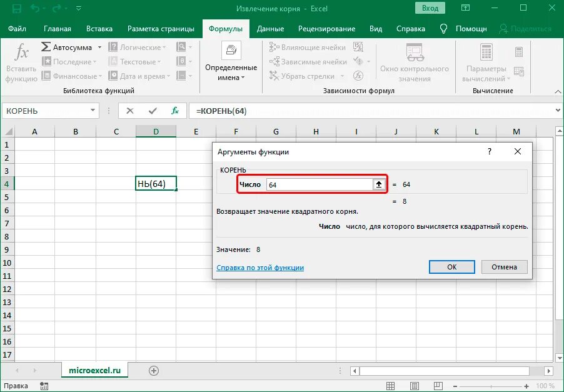The height and width of the screenshot is (392, 564).
Task: Switch to the Рецензирование tab
Action: click(x=326, y=29)
